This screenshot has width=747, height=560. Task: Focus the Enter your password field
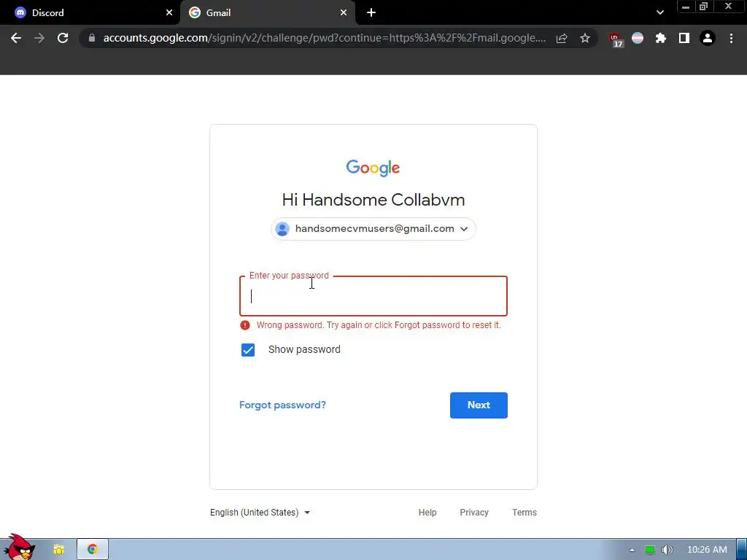[373, 296]
